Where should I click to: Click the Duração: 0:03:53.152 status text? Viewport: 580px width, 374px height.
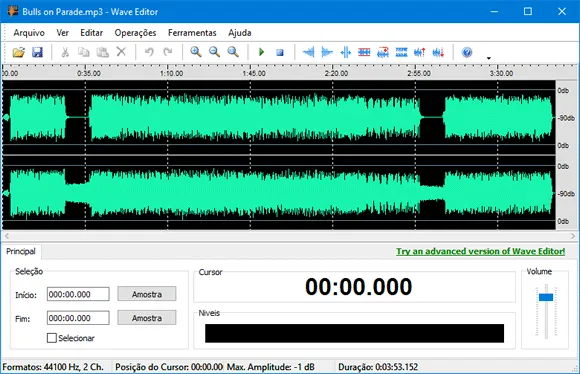pyautogui.click(x=378, y=367)
